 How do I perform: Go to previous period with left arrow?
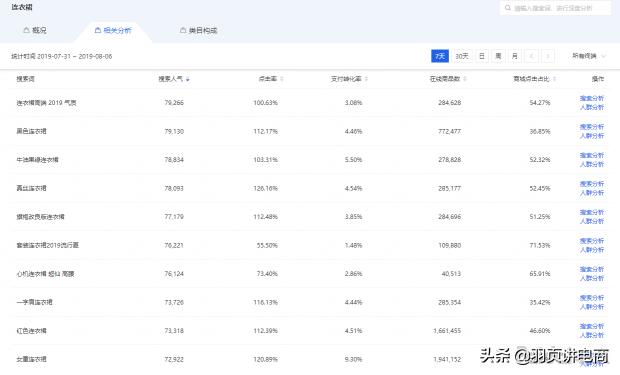(531, 56)
